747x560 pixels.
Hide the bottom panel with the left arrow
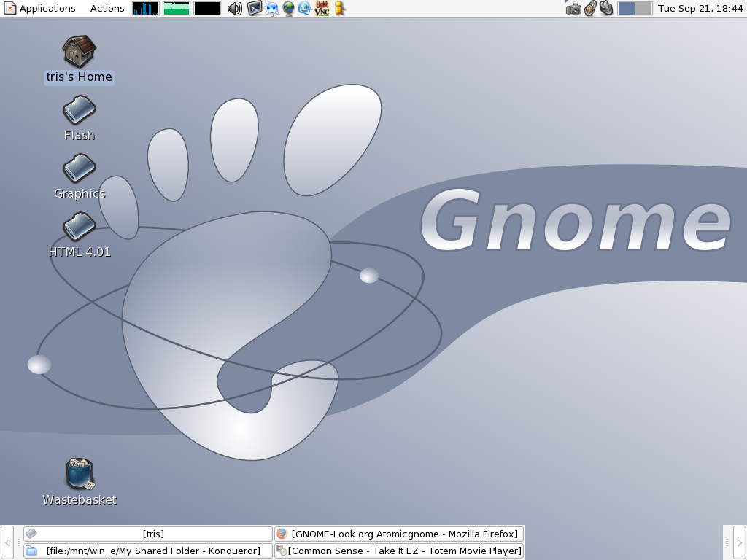[x=7, y=542]
